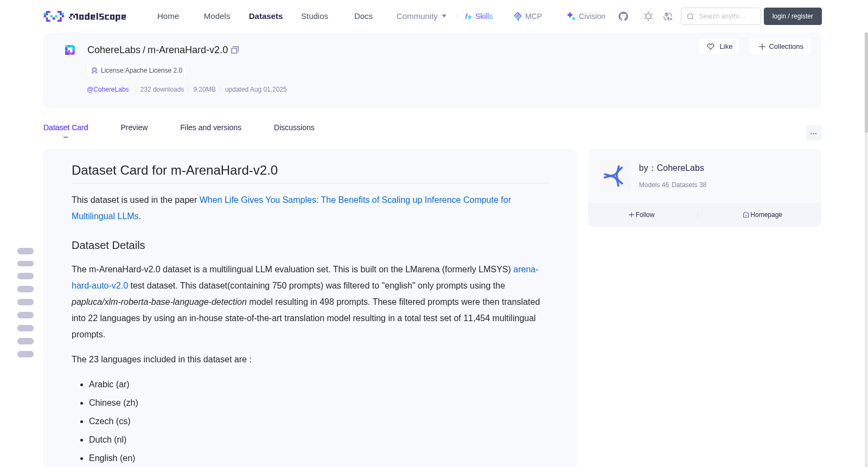Open the MCP page
868x467 pixels.
(x=527, y=16)
